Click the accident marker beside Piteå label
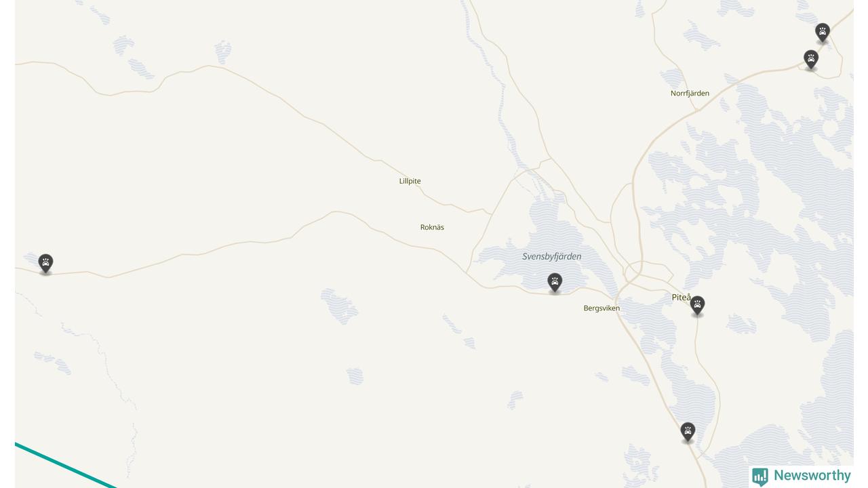The height and width of the screenshot is (488, 868). point(697,305)
